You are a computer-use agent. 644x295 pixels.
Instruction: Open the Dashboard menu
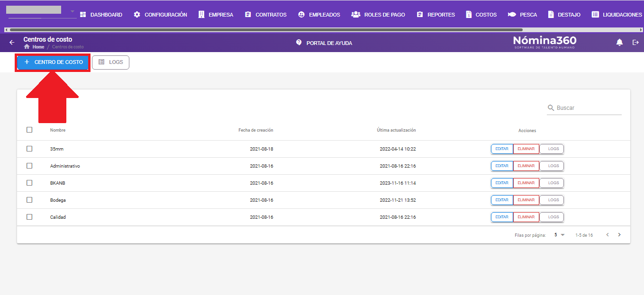pos(101,15)
